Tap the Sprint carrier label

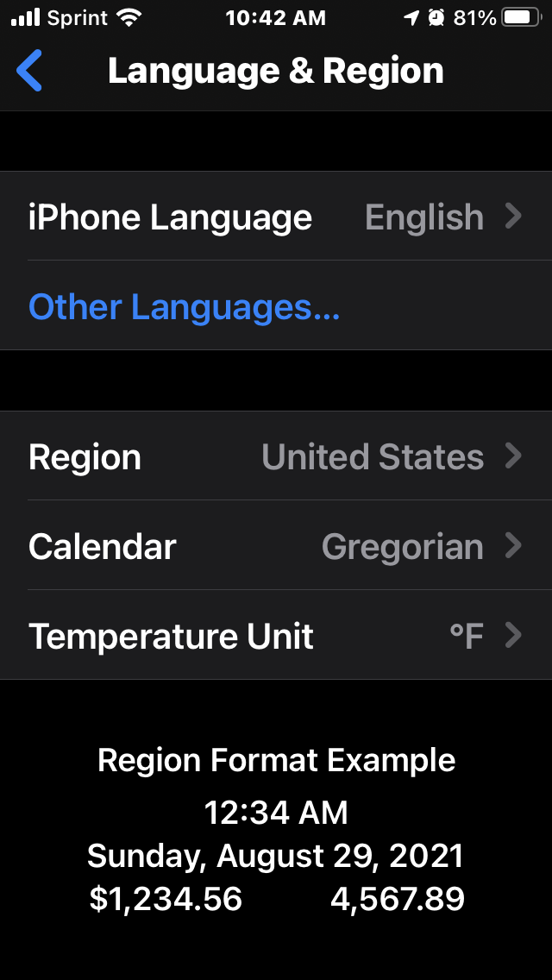click(x=78, y=17)
